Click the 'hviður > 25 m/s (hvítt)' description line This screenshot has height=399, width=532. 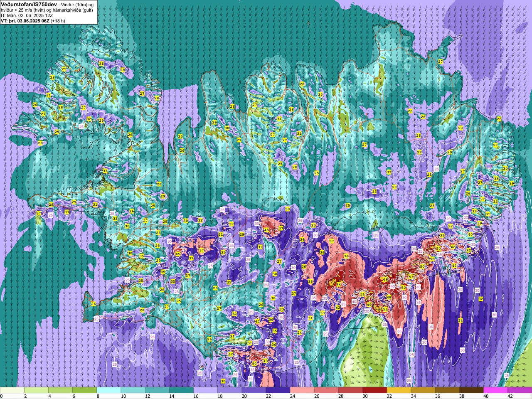click(23, 10)
